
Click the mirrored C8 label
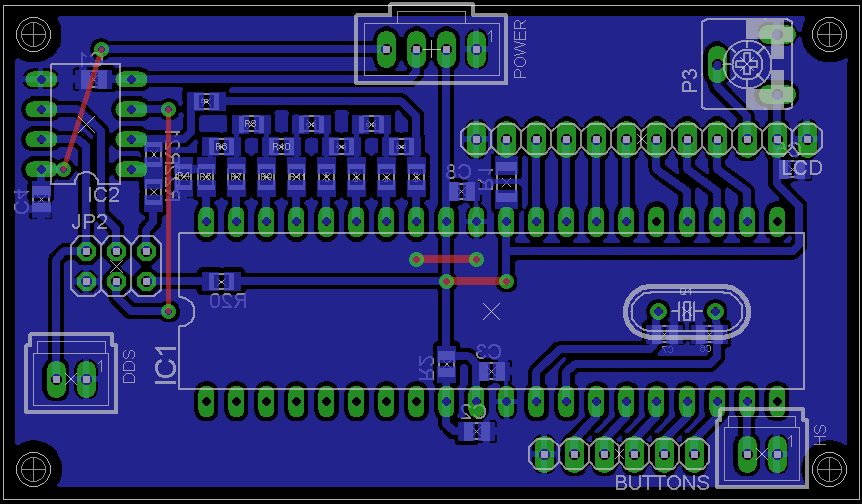[x=458, y=171]
